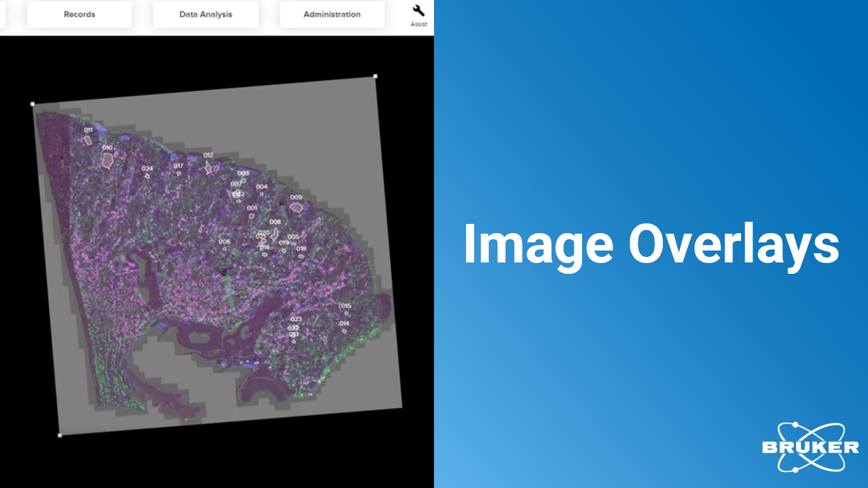
Task: Choose ROI 008 outlined region
Action: (x=276, y=233)
